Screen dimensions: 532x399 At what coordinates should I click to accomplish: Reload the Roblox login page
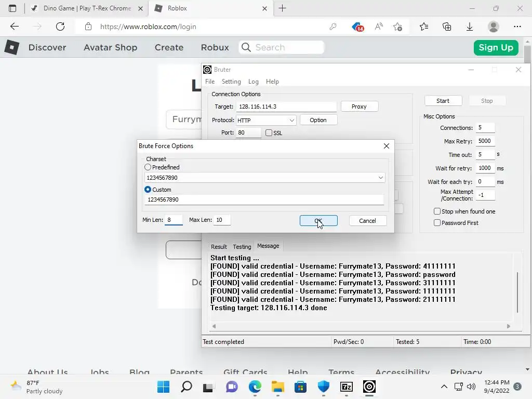pyautogui.click(x=60, y=26)
